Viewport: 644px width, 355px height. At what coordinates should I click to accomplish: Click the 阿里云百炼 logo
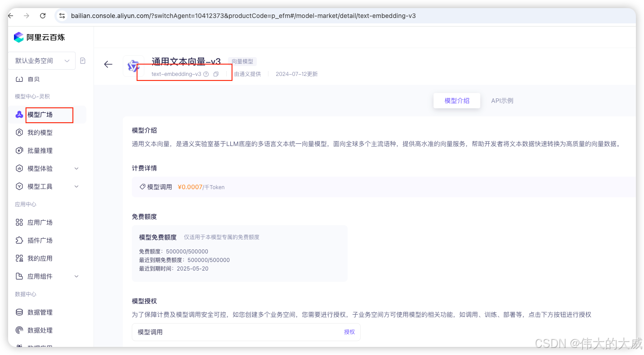[x=39, y=37]
